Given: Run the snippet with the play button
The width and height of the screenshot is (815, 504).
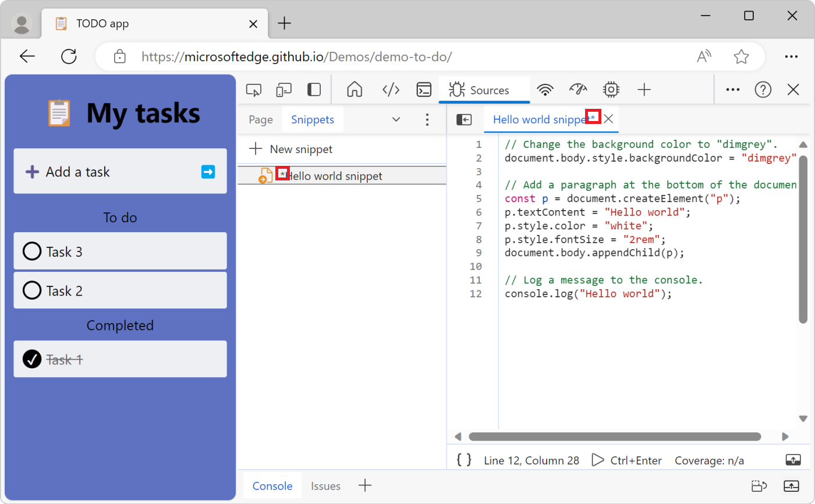Looking at the screenshot, I should pyautogui.click(x=598, y=460).
